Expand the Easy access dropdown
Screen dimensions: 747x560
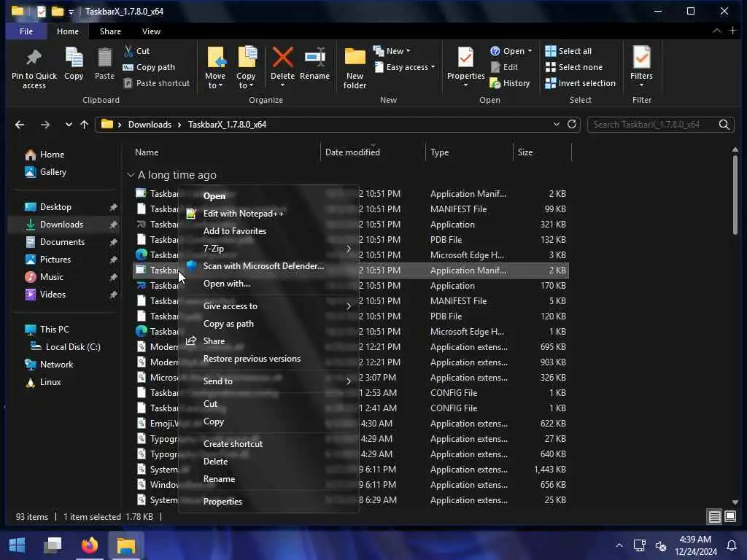(405, 67)
